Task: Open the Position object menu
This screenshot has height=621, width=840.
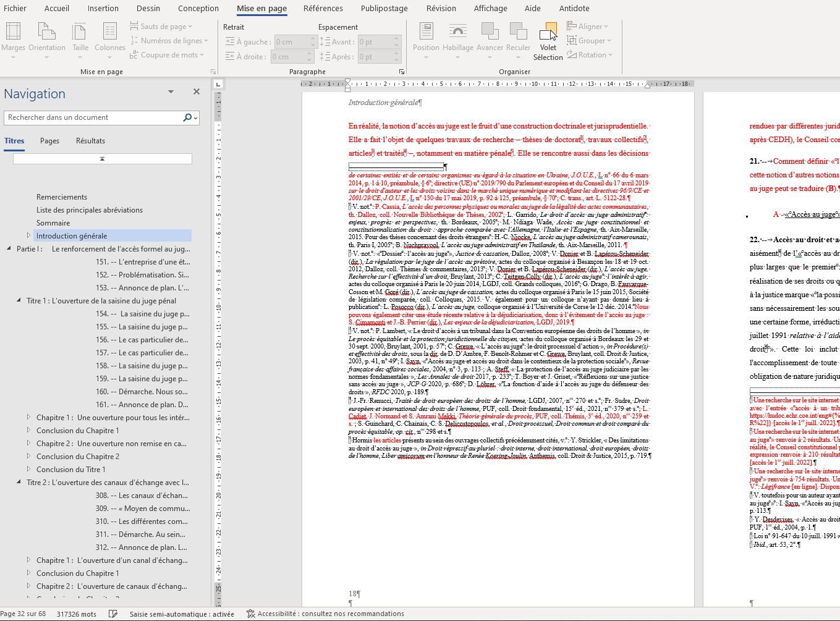Action: click(426, 40)
